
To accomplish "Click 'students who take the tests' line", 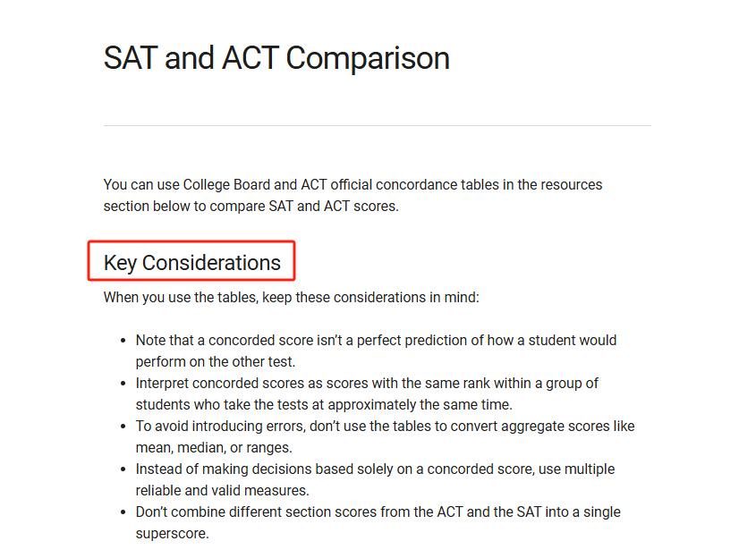I will [x=221, y=405].
